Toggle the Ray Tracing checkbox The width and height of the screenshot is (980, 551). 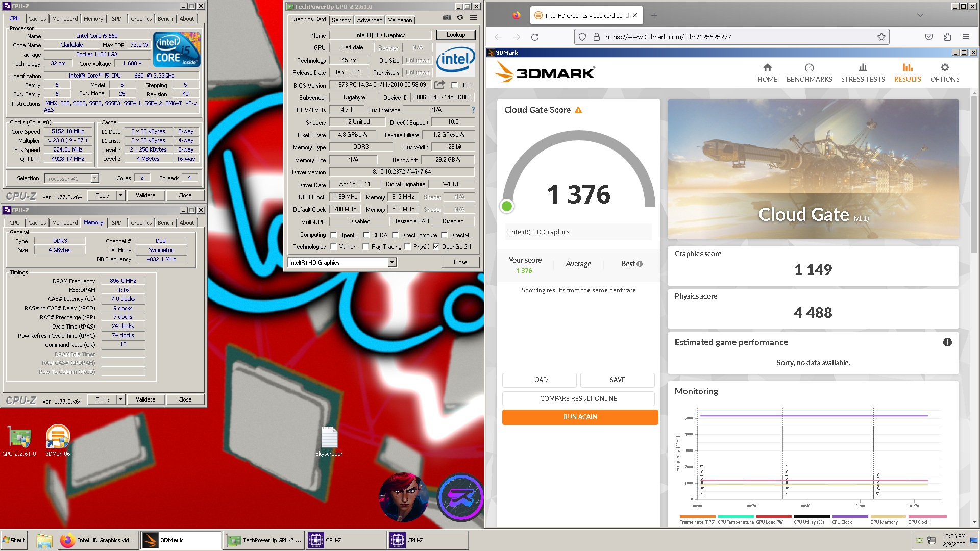pyautogui.click(x=365, y=247)
